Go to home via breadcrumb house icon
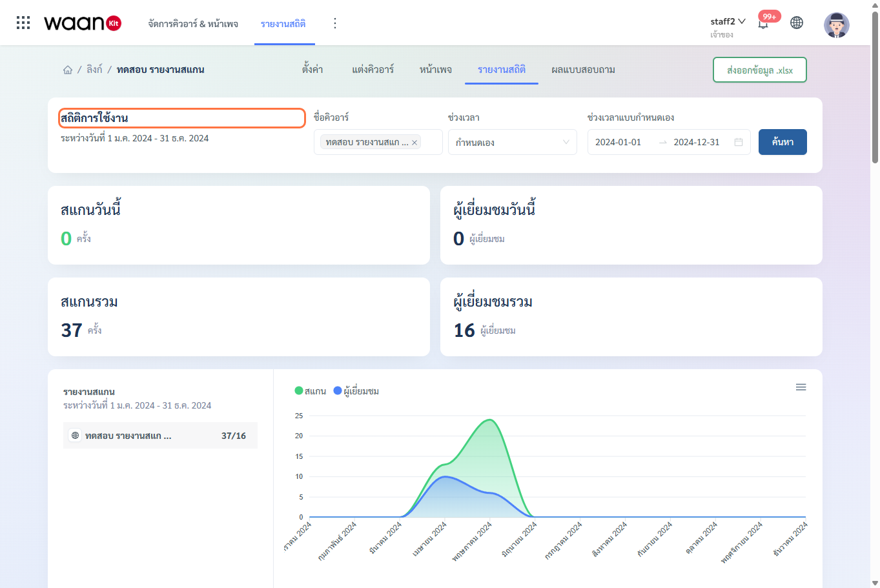880x588 pixels. 68,70
